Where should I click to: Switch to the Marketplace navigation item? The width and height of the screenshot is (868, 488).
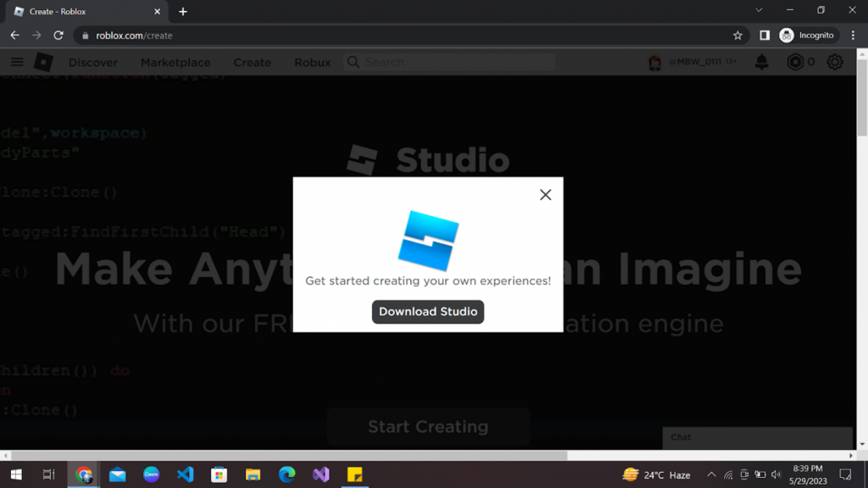pyautogui.click(x=175, y=62)
